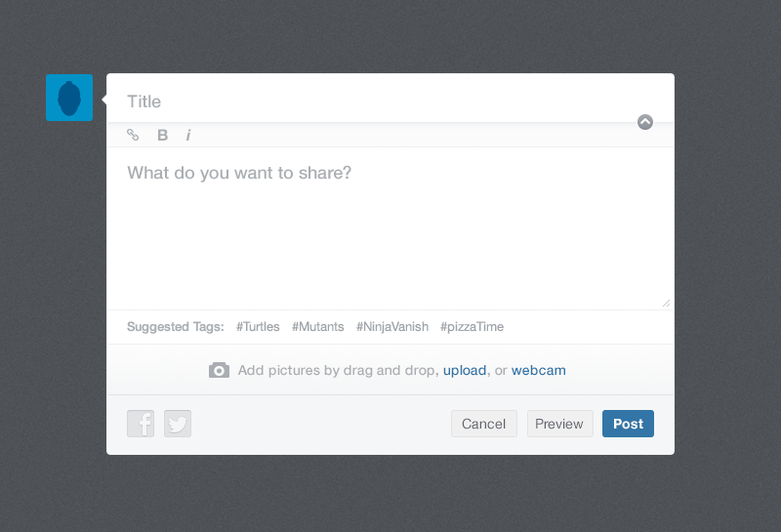Viewport: 781px width, 532px height.
Task: Open the webcam link
Action: click(539, 371)
